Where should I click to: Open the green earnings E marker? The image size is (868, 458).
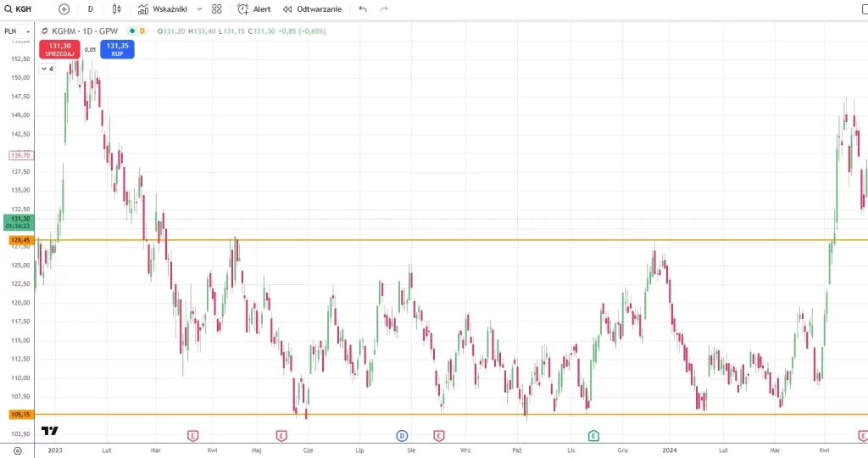point(593,436)
